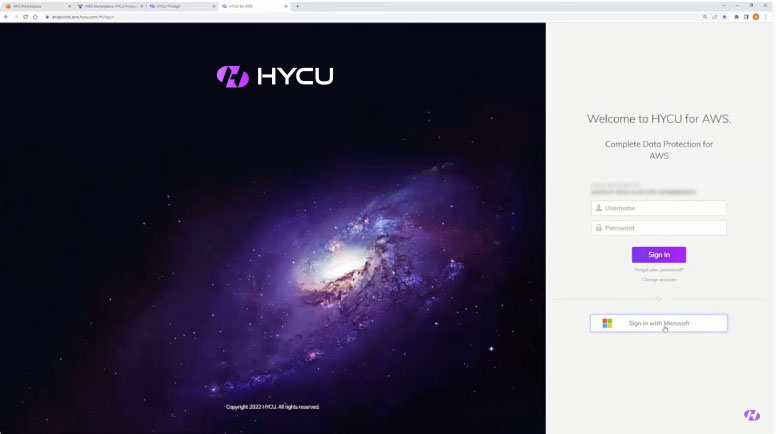Go back in browser history

point(6,17)
